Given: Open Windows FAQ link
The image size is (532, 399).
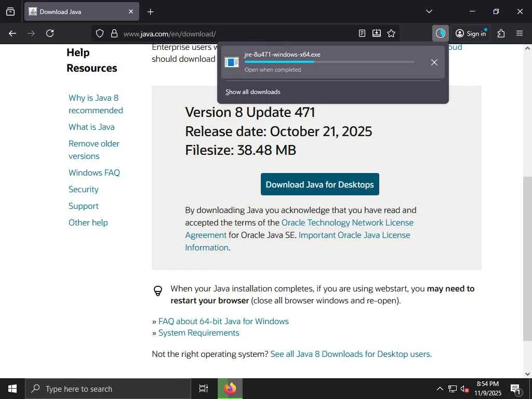Looking at the screenshot, I should 95,172.
